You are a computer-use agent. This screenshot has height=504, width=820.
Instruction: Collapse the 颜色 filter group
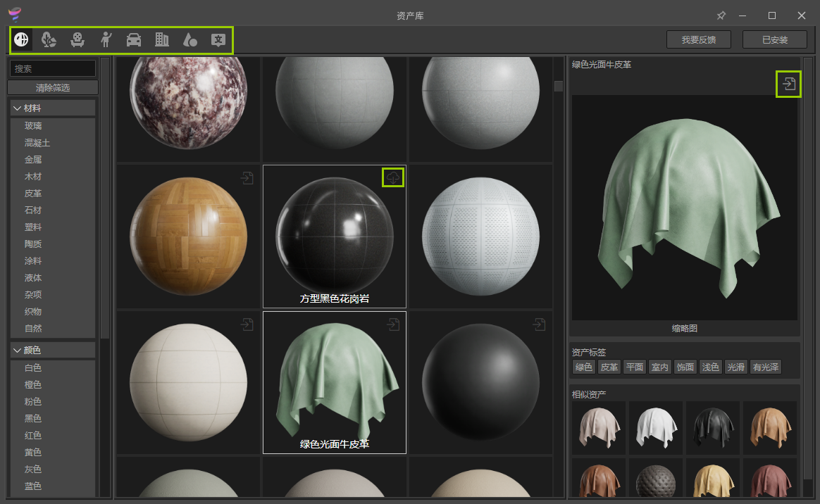[17, 350]
